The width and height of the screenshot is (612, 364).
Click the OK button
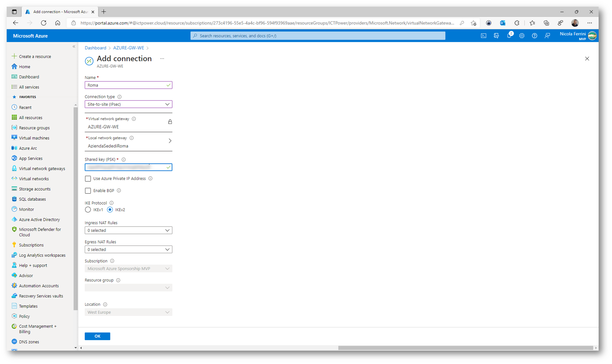[97, 336]
